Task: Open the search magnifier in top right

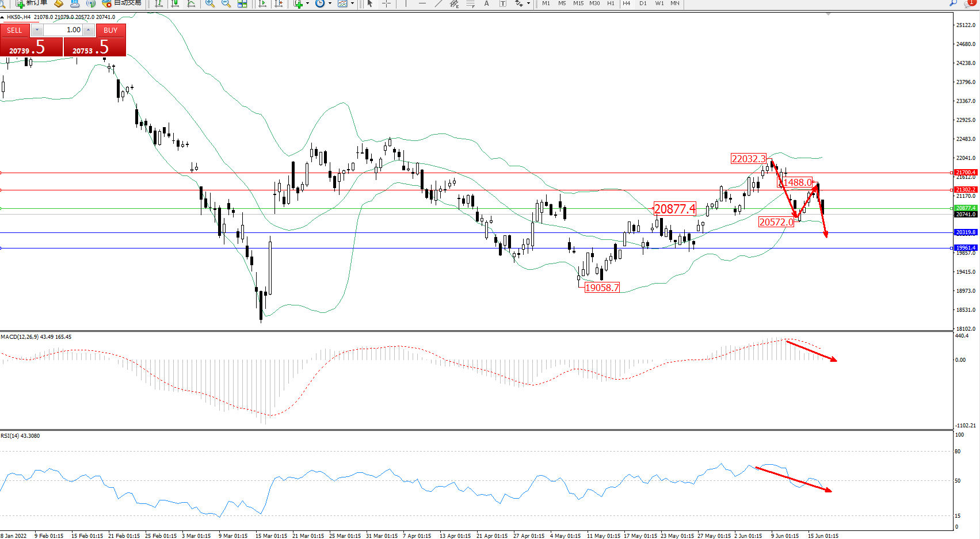Action: coord(953,3)
